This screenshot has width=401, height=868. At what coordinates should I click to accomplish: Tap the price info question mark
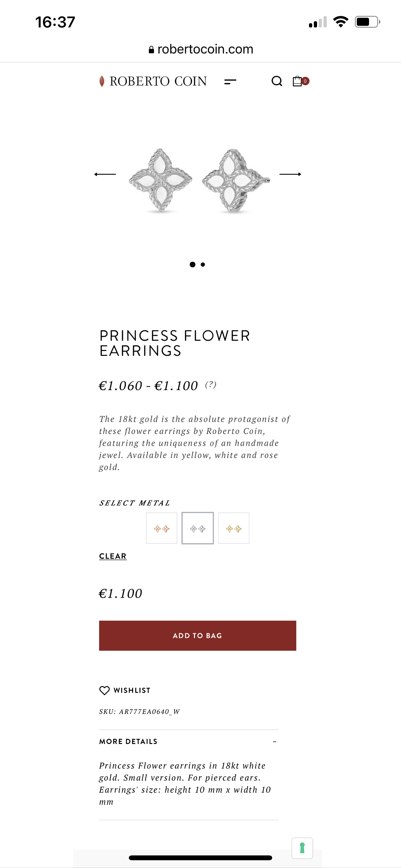211,385
